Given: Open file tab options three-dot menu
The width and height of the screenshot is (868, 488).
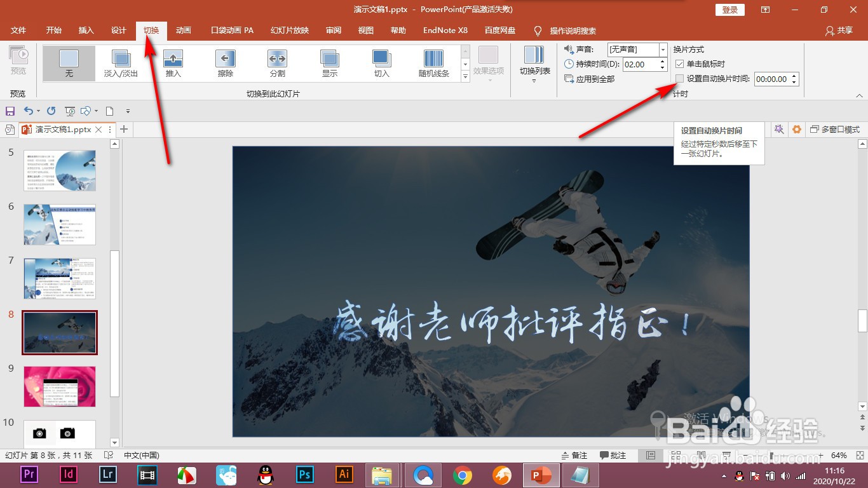Looking at the screenshot, I should [110, 130].
